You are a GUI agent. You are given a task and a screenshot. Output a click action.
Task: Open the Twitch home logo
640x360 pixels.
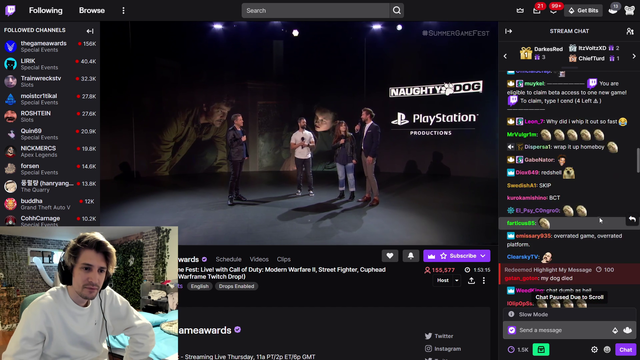[x=10, y=10]
